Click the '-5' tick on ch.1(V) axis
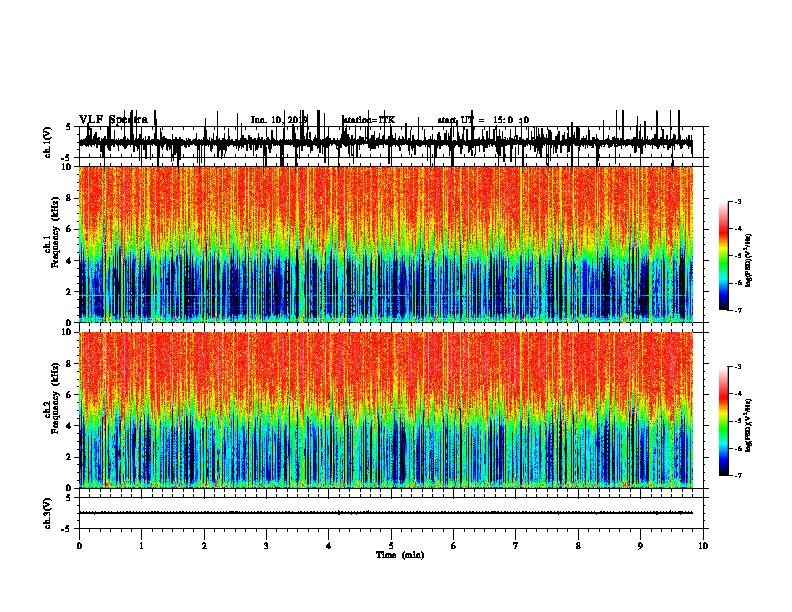The height and width of the screenshot is (612, 792). [x=67, y=158]
